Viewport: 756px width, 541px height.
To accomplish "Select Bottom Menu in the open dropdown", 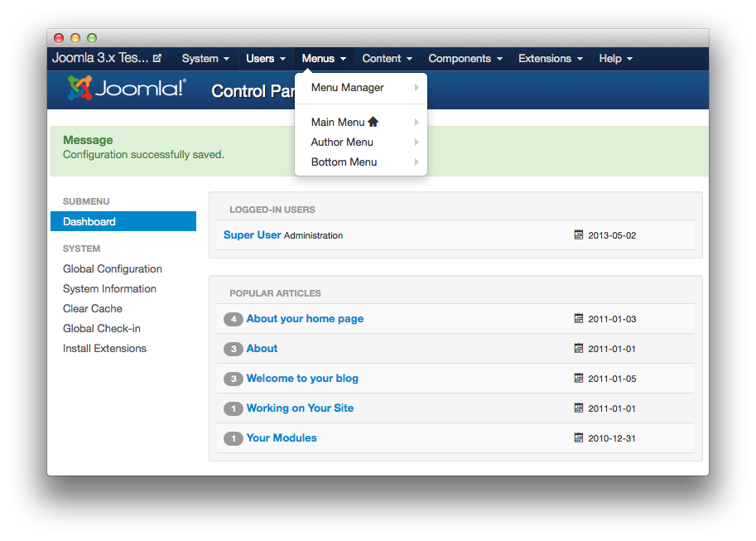I will click(344, 162).
